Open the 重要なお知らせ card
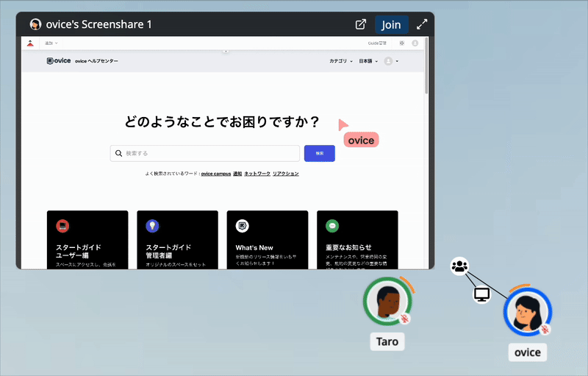 pyautogui.click(x=357, y=240)
